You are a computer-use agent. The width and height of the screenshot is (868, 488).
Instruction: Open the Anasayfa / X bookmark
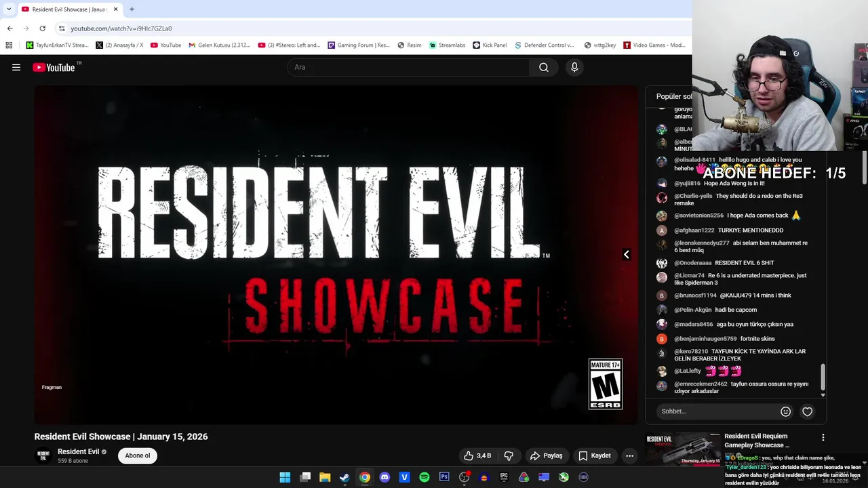coord(120,45)
